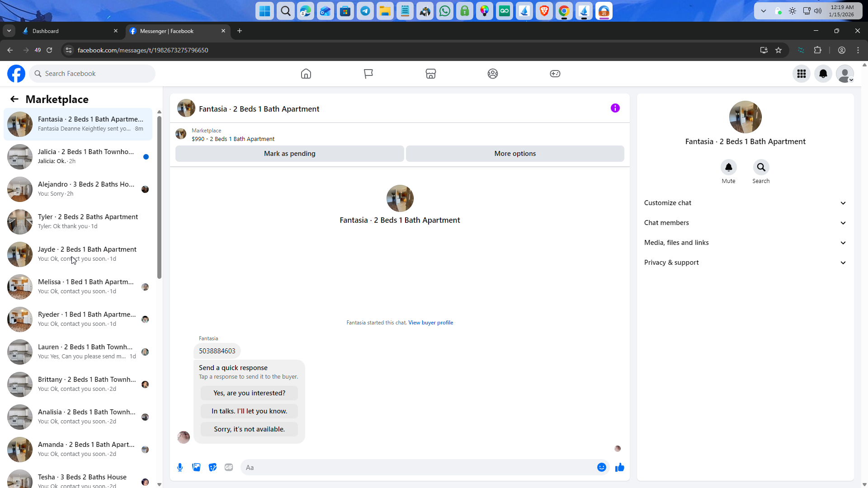Open the Facebook notifications bell
This screenshot has height=488, width=868.
[823, 74]
